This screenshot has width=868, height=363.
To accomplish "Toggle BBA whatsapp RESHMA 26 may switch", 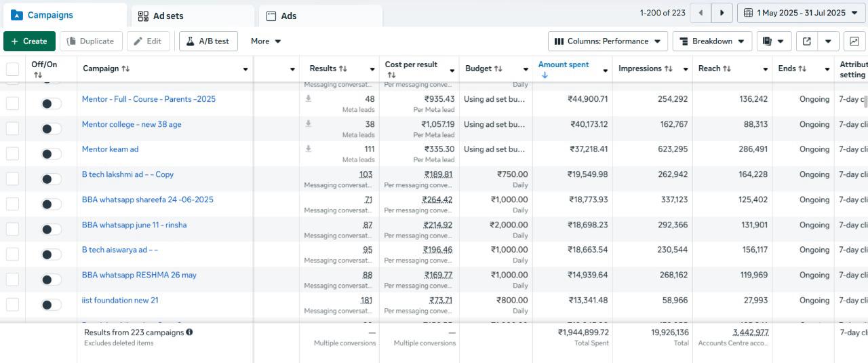I will (x=51, y=280).
